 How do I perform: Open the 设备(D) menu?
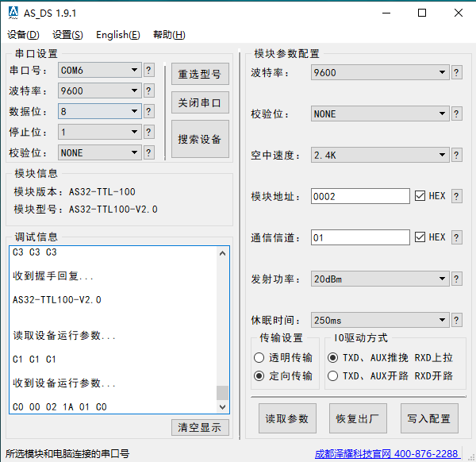click(x=23, y=35)
